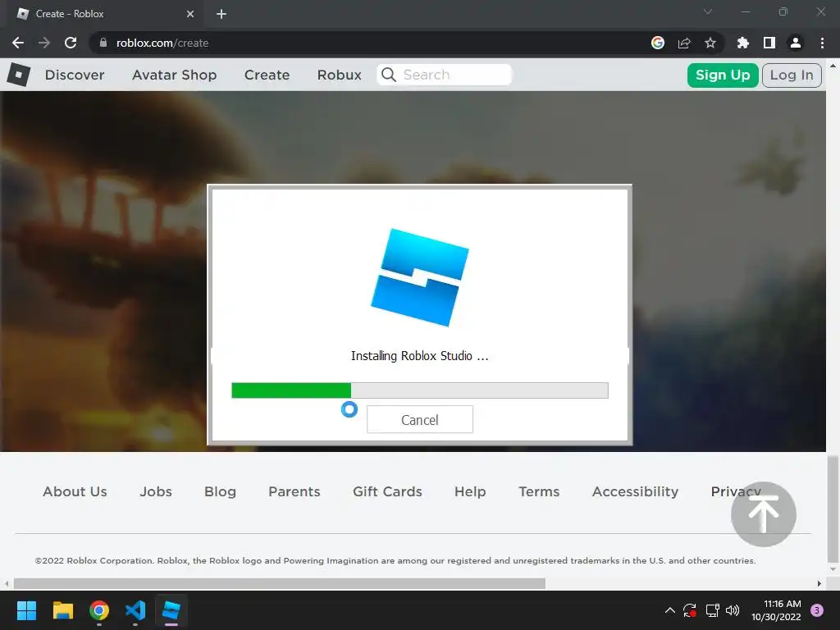Open File Explorer from taskbar
840x630 pixels.
click(62, 610)
